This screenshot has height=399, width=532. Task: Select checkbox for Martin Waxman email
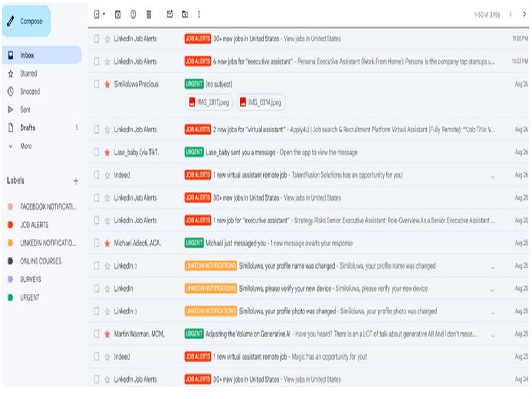97,334
